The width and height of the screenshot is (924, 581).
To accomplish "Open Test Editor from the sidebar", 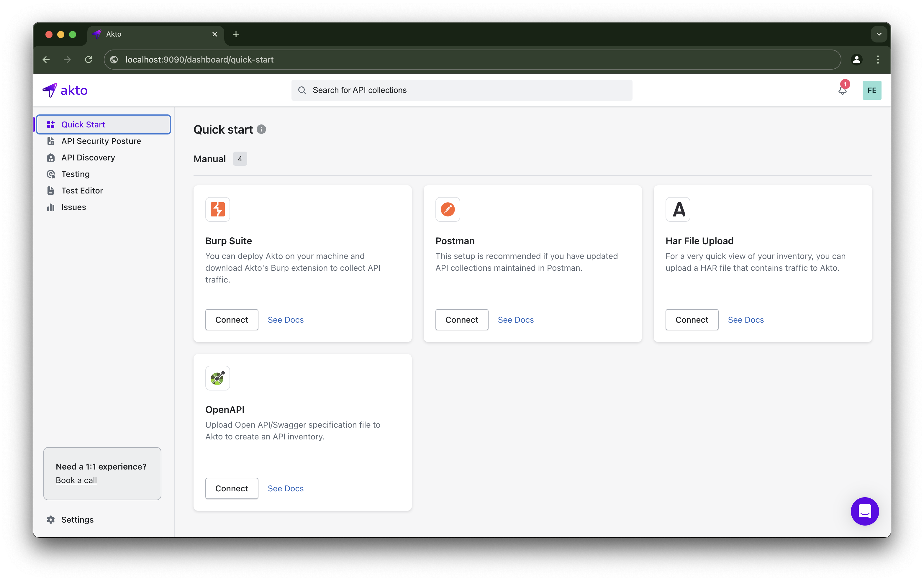I will pyautogui.click(x=82, y=191).
